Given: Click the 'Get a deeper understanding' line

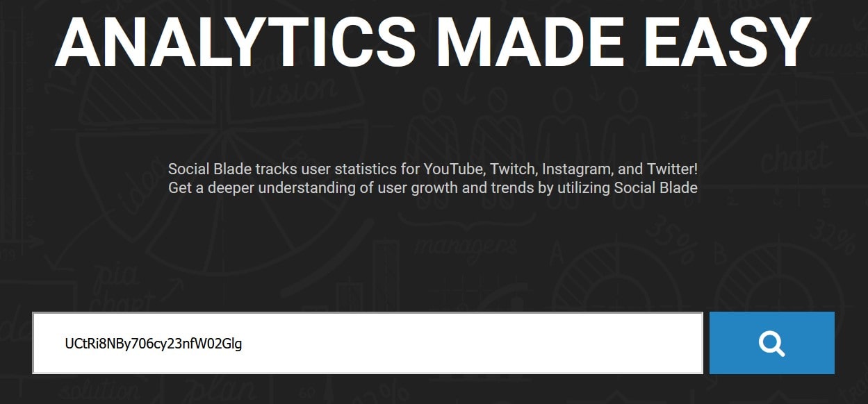Looking at the screenshot, I should coord(245,187).
